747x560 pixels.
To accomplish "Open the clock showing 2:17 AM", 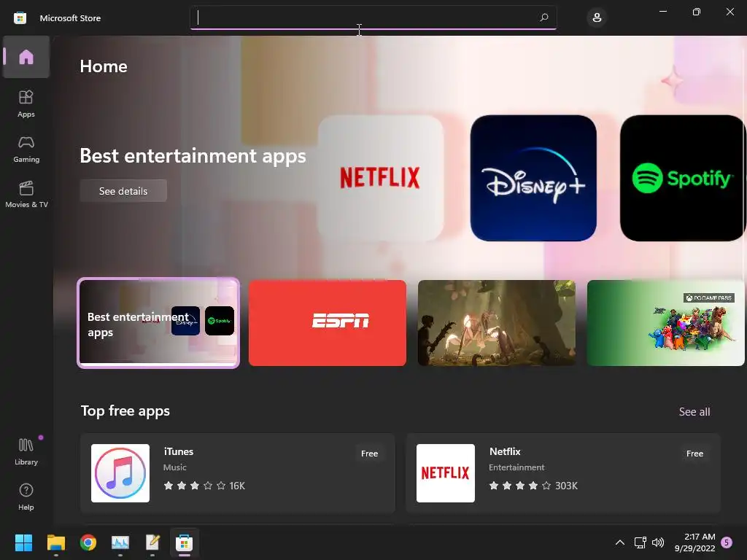I will (x=694, y=542).
